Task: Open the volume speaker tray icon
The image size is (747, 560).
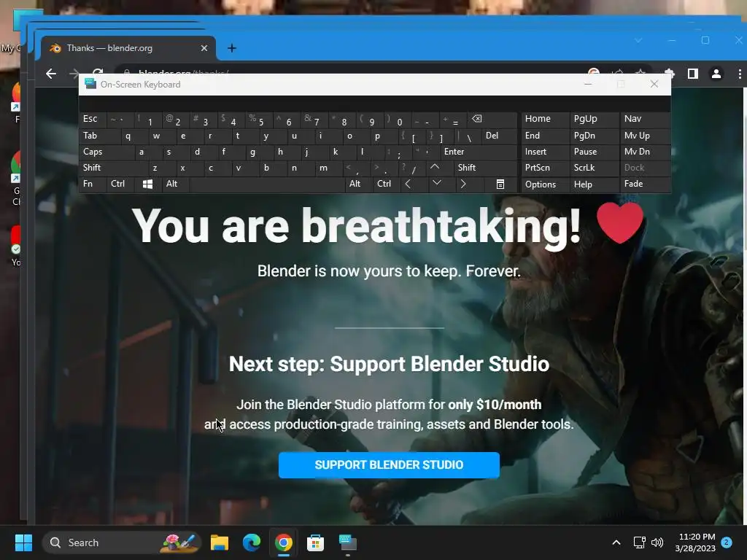Action: [x=657, y=542]
